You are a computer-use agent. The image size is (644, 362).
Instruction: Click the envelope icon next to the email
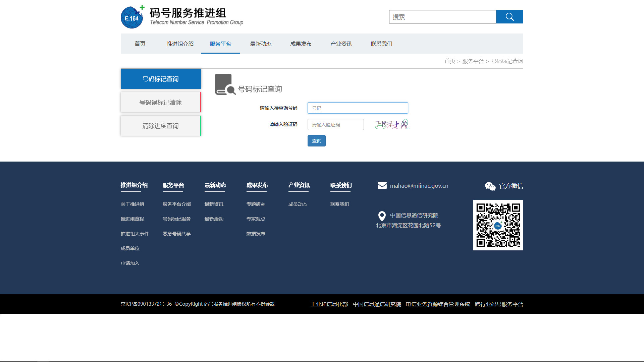[382, 185]
